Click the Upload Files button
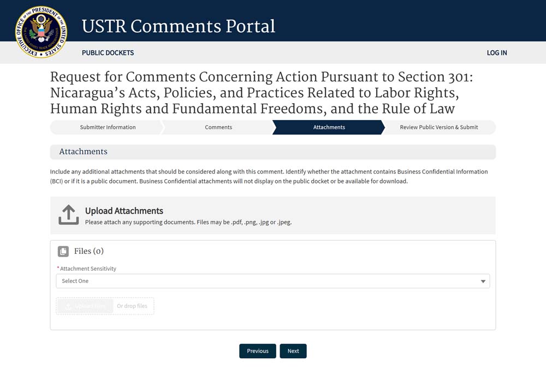Image resolution: width=546 pixels, height=392 pixels. pos(85,306)
